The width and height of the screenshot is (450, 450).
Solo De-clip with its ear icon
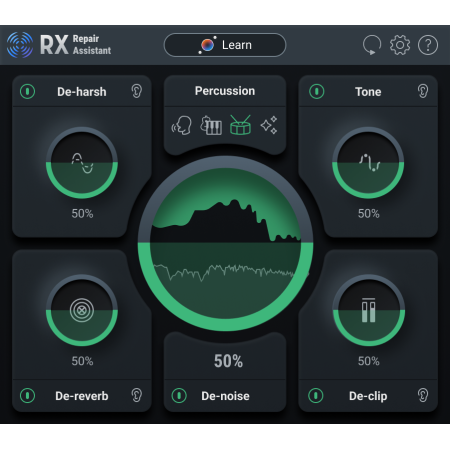tap(423, 395)
